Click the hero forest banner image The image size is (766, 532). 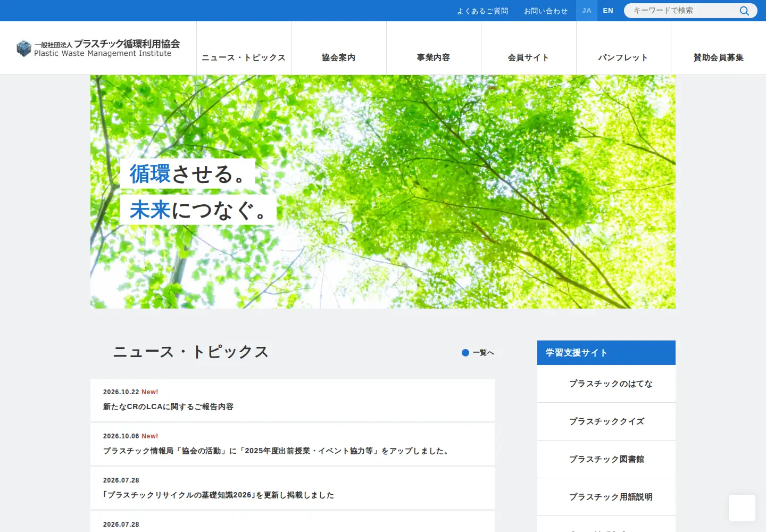pyautogui.click(x=383, y=192)
